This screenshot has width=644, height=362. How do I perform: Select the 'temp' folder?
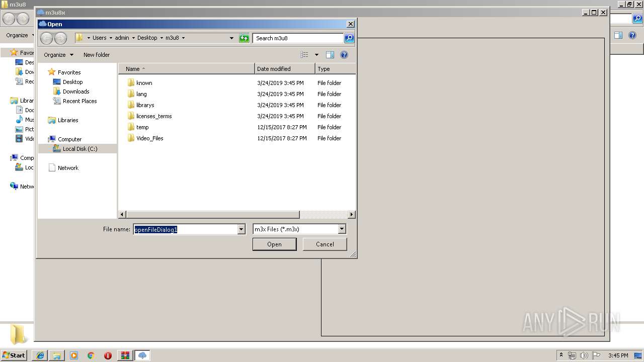tap(142, 127)
